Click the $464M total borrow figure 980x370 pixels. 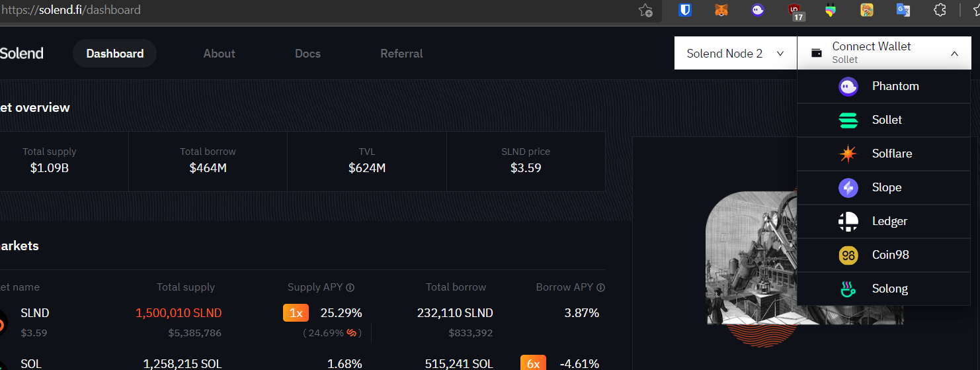coord(208,168)
